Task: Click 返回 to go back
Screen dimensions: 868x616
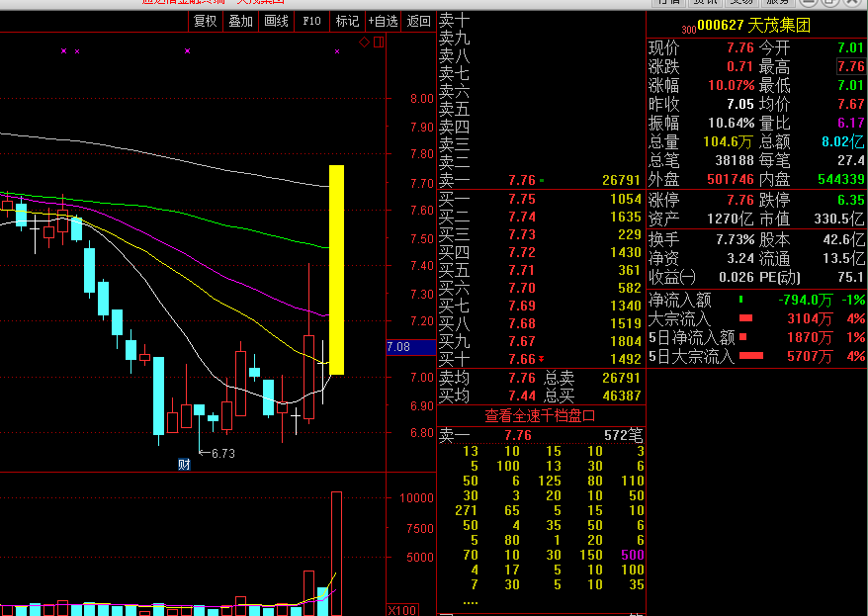Action: coord(418,21)
